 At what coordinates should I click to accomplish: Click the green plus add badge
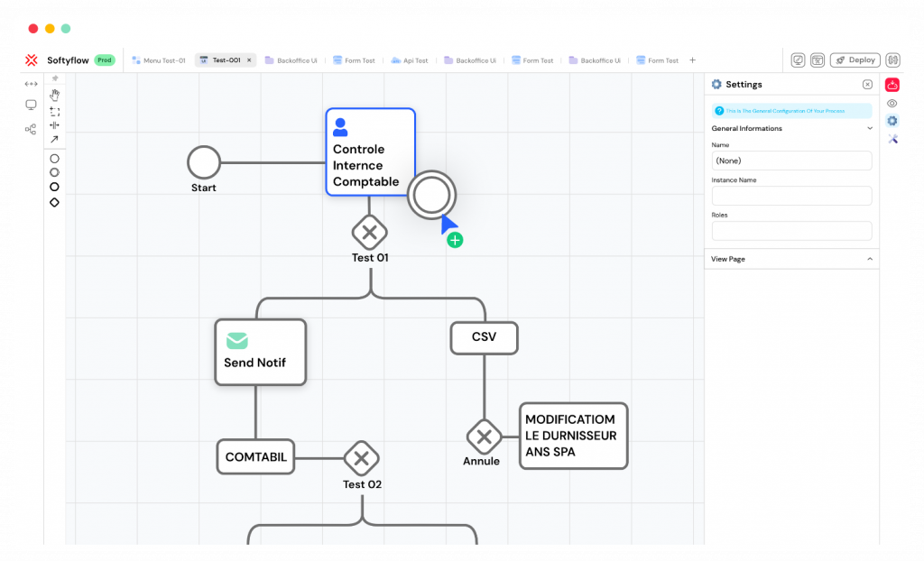(455, 241)
